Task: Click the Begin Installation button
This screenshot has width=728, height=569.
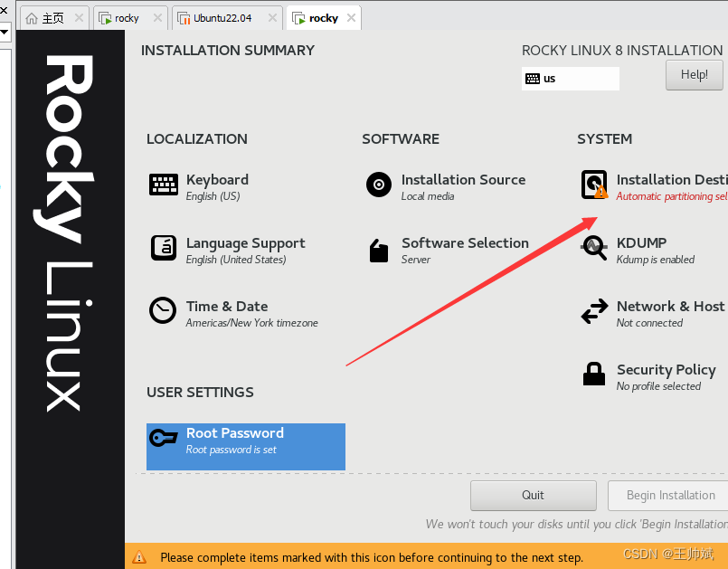Action: [x=668, y=495]
